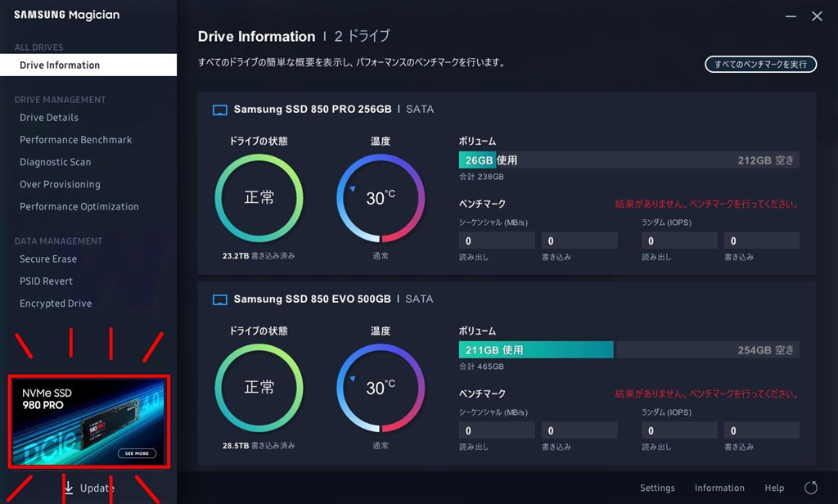Viewport: 838px width, 504px height.
Task: Click the drive icon beside Samsung SSD 850 PRO
Action: coord(219,110)
